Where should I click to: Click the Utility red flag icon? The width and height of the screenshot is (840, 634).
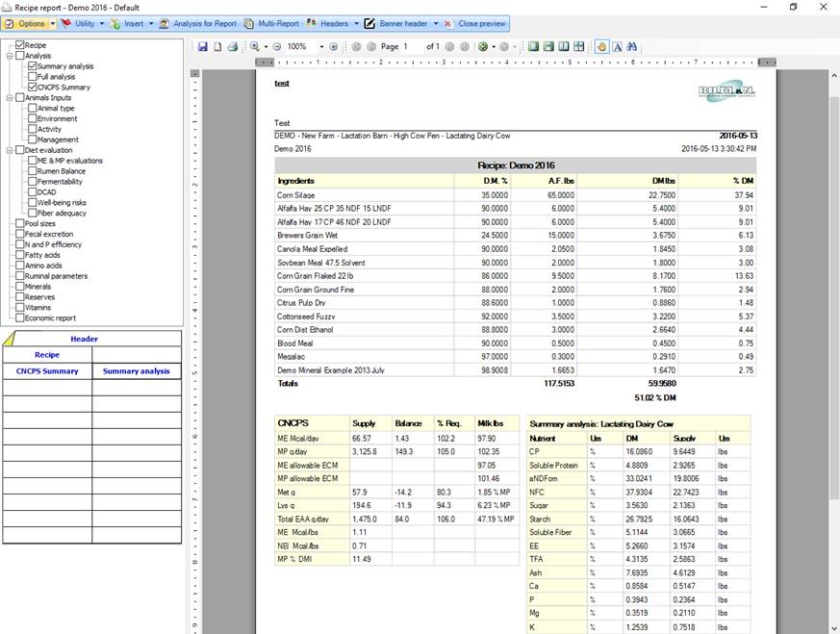point(66,23)
